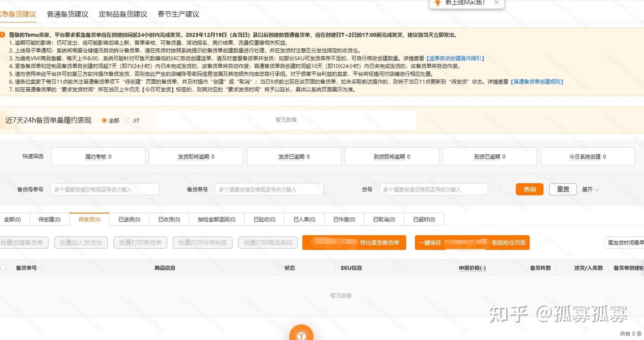Click the 备货母单号 input field
Image resolution: width=644 pixels, height=340 pixels.
click(x=104, y=189)
